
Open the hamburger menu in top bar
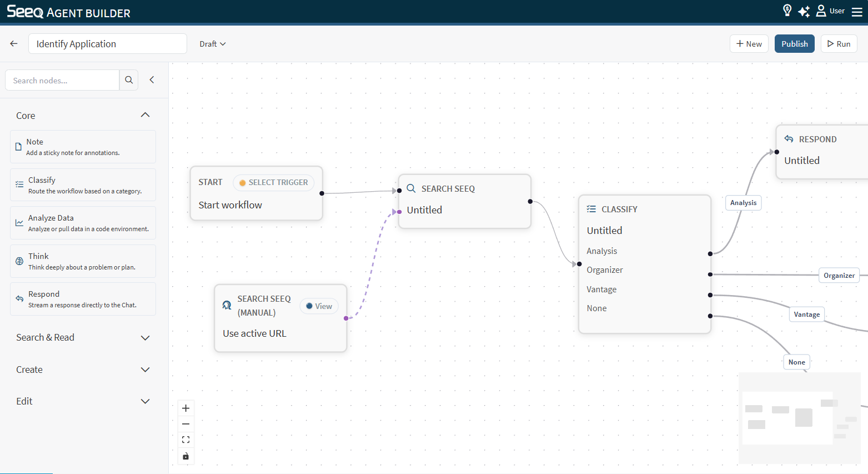pos(857,12)
